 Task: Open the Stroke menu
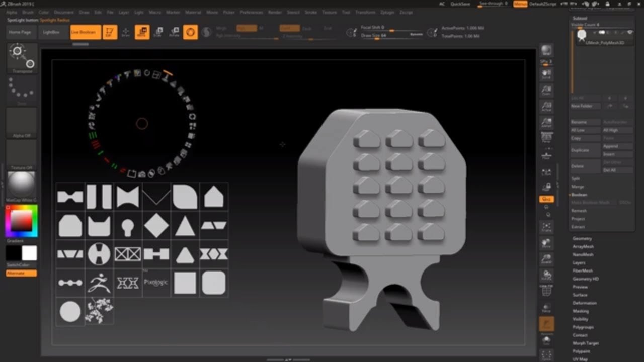311,12
